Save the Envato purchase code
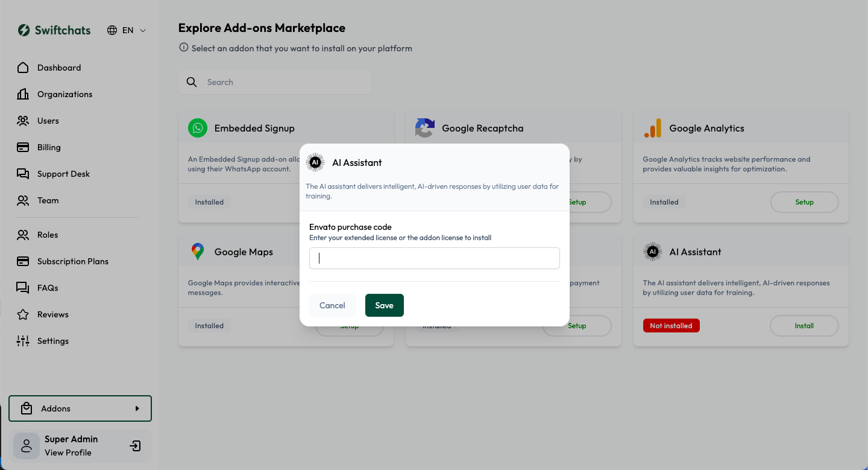The height and width of the screenshot is (470, 868). pyautogui.click(x=384, y=305)
